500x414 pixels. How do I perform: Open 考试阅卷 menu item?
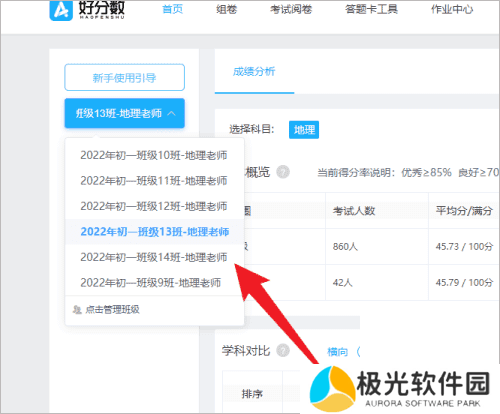(291, 9)
